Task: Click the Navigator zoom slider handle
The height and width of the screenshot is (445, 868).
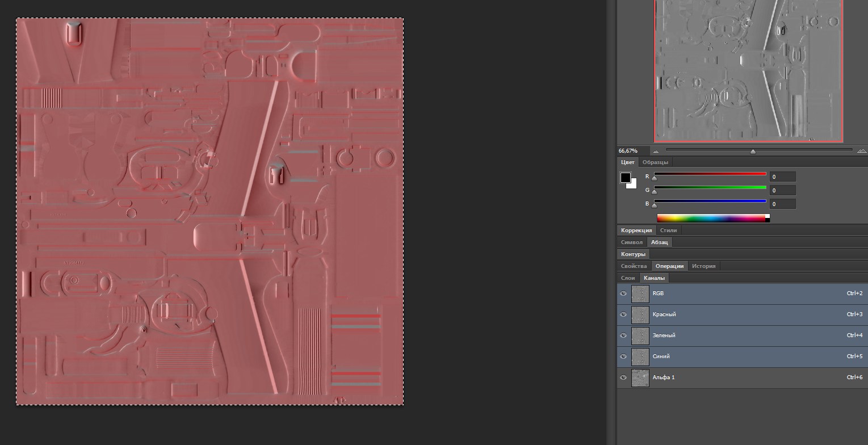Action: click(753, 152)
